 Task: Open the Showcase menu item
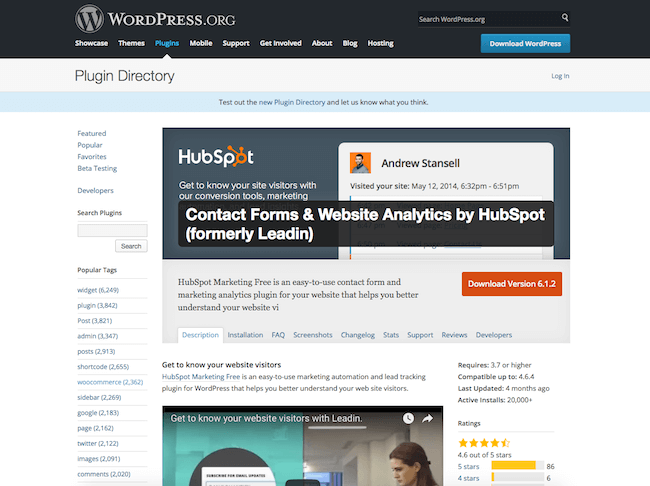click(91, 43)
